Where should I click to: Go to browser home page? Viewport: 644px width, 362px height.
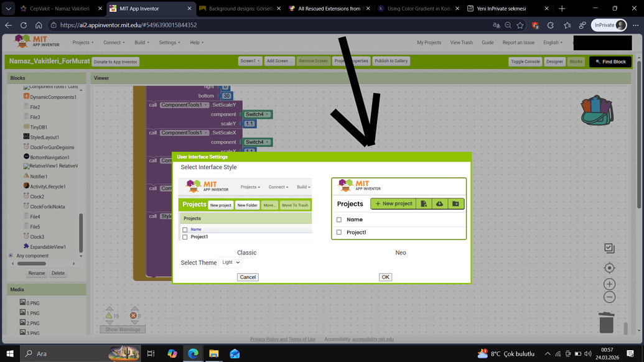(x=39, y=25)
